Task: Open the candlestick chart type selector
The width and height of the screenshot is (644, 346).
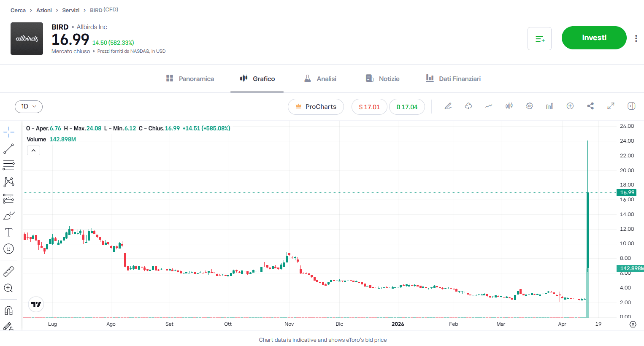Action: pyautogui.click(x=509, y=106)
